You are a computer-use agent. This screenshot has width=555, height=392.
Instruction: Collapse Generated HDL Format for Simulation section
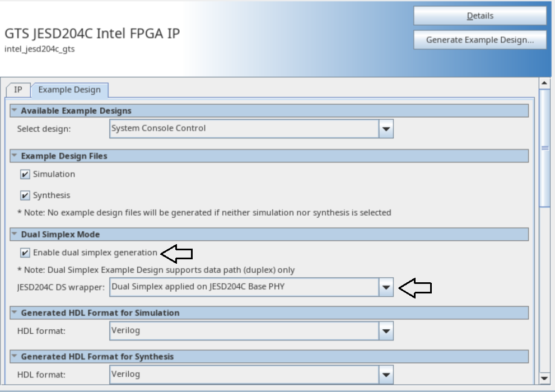point(15,312)
